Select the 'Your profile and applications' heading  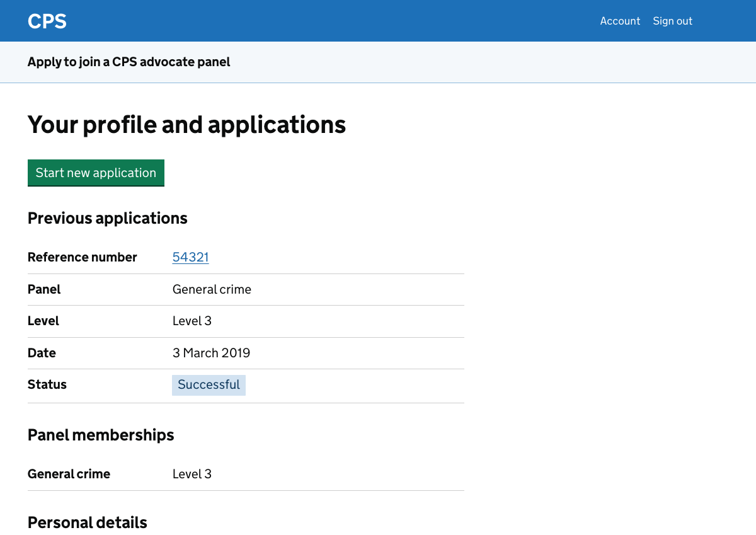(x=186, y=125)
